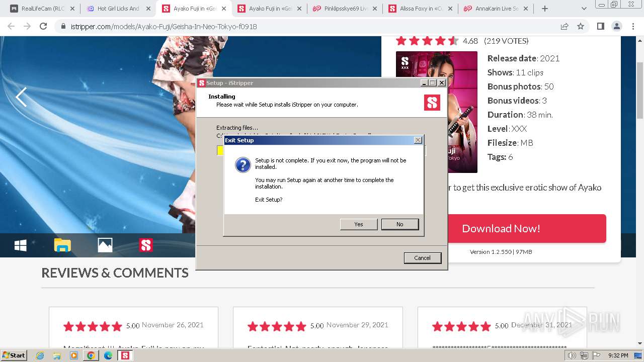Click the Windows logo in the promo banner
This screenshot has width=644, height=362.
click(21, 245)
